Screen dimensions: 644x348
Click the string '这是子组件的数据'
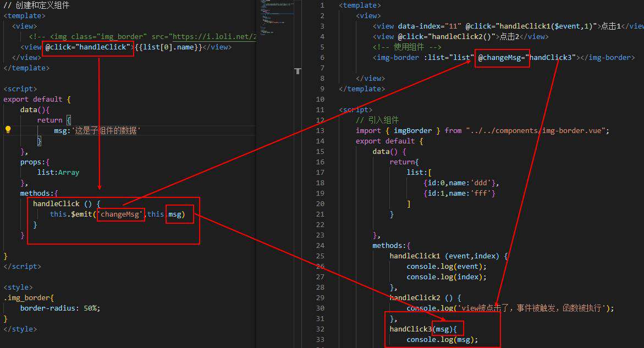pos(106,130)
